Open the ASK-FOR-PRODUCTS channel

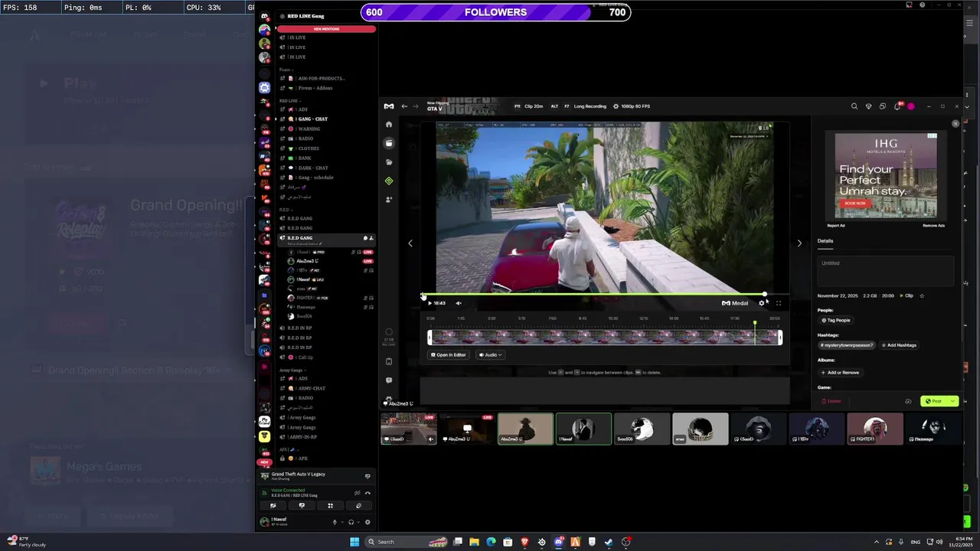click(326, 79)
